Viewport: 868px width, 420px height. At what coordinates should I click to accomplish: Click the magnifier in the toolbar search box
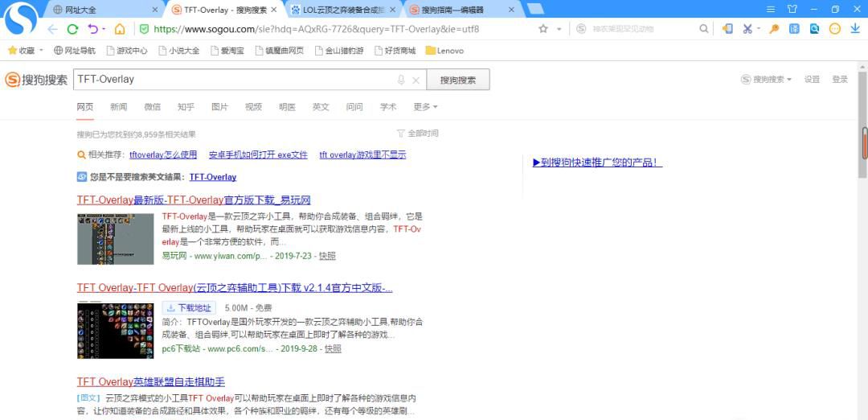tap(703, 29)
